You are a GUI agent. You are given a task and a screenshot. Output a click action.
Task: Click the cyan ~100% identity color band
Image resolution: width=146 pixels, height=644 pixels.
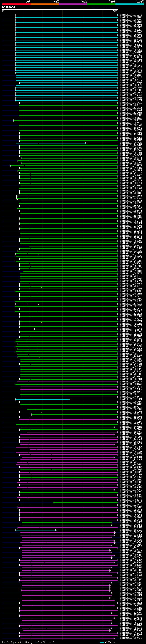pyautogui.click(x=130, y=4)
